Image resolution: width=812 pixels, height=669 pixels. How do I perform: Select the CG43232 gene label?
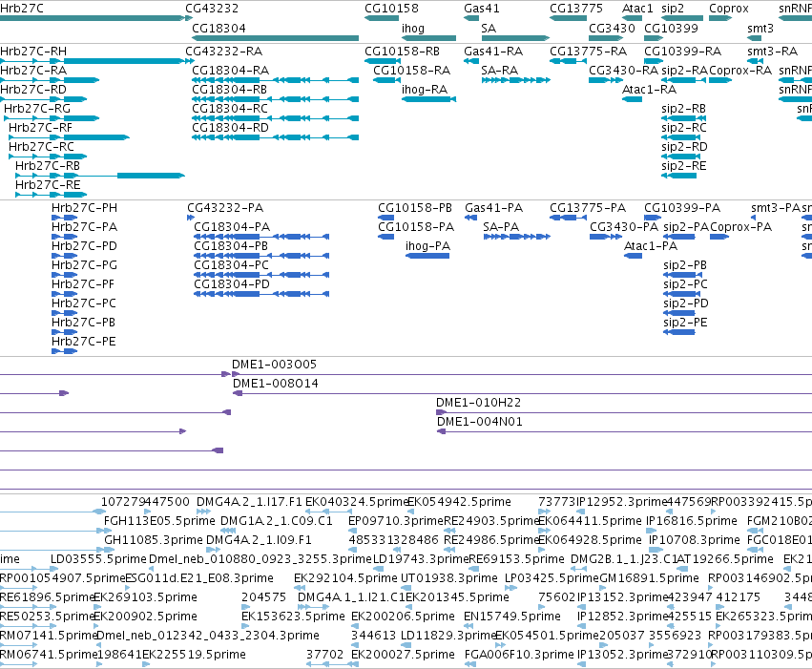tap(212, 9)
